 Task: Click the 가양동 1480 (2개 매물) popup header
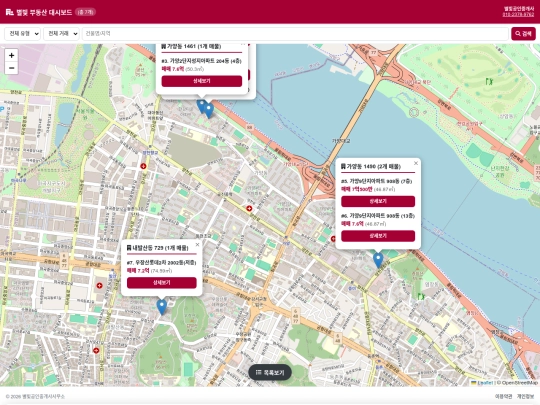(371, 167)
